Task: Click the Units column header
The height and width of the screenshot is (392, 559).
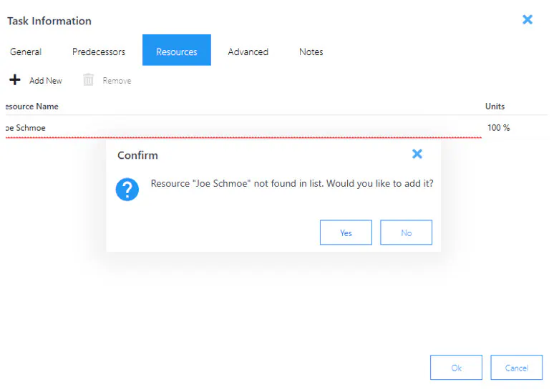Action: coord(495,106)
